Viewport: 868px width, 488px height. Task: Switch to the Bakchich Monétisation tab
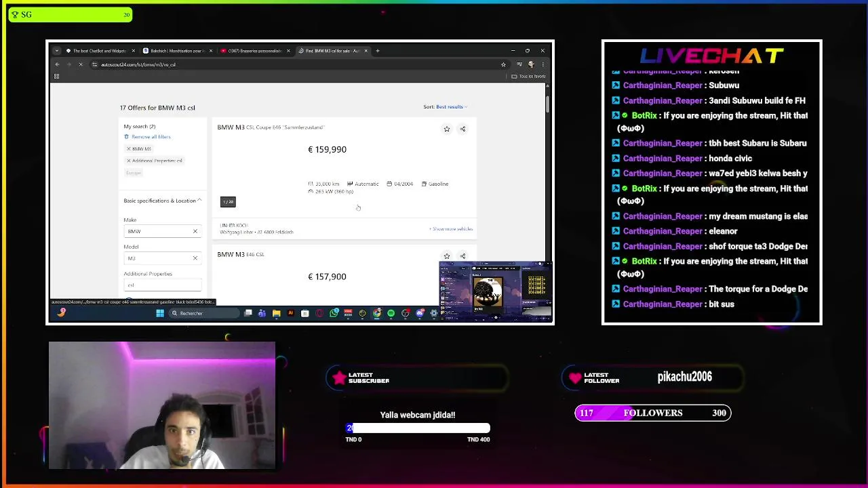coord(176,51)
